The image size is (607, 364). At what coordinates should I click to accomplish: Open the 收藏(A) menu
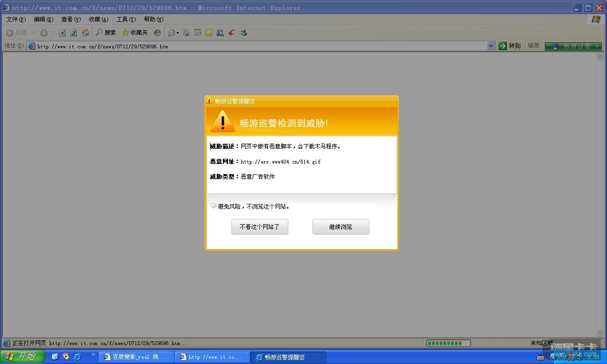pos(99,19)
